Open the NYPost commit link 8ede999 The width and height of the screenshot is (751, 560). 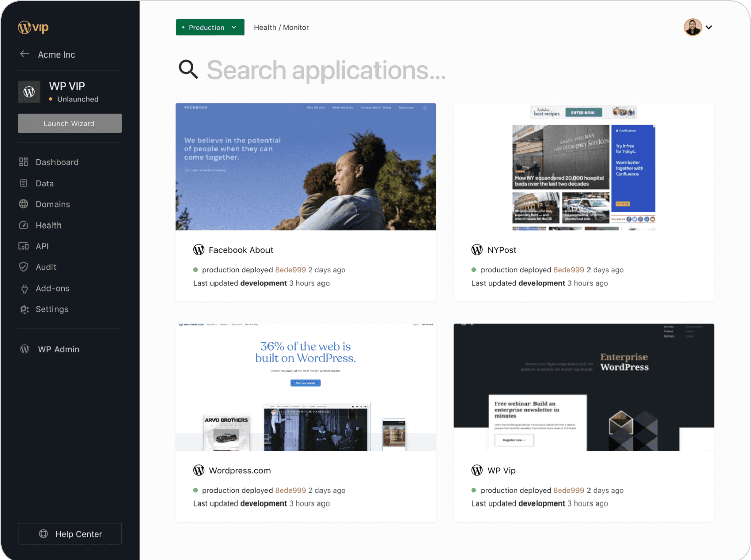pyautogui.click(x=569, y=270)
